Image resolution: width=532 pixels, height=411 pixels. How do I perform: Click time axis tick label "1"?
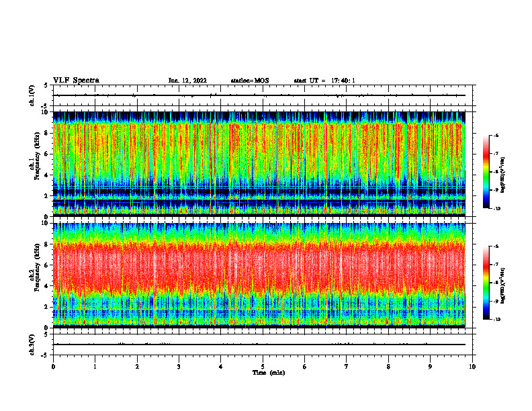(95, 367)
